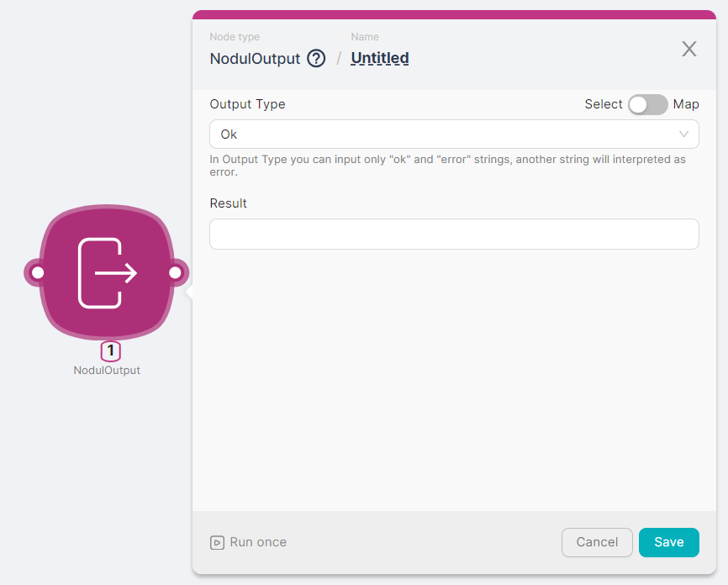728x585 pixels.
Task: Click the NodulOutput node type header text
Action: pyautogui.click(x=255, y=59)
